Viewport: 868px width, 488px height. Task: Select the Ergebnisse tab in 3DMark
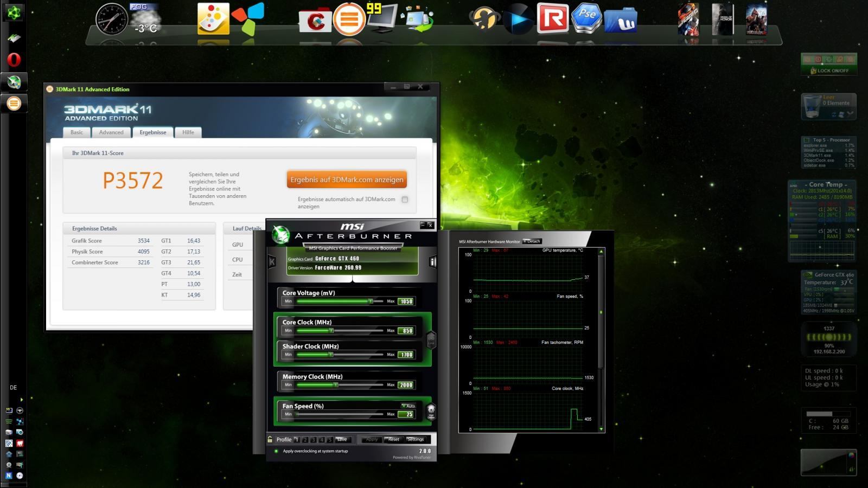153,132
